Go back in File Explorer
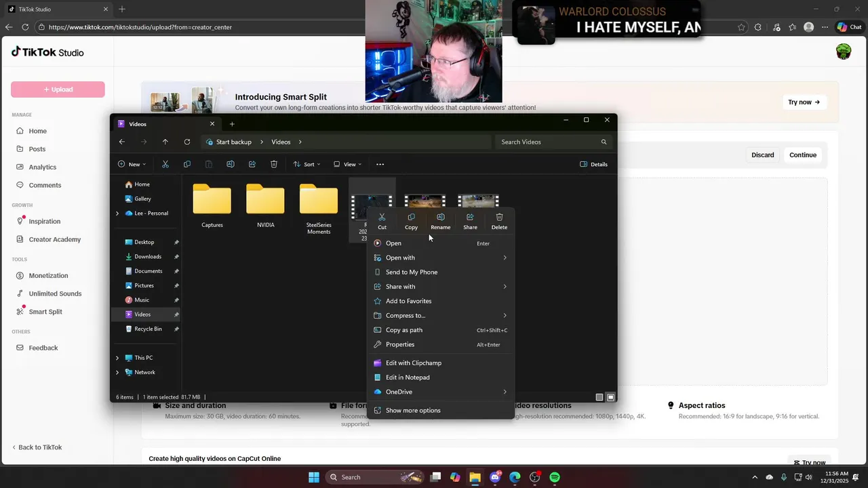Viewport: 868px width, 488px height. pos(121,142)
